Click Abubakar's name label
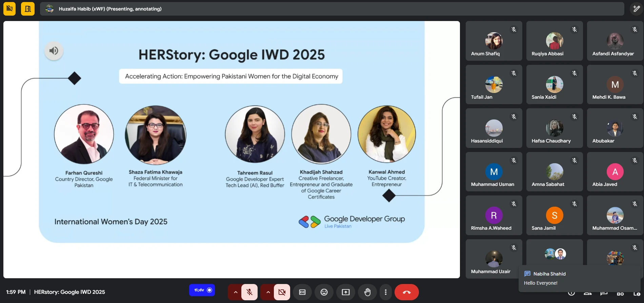 tap(603, 141)
